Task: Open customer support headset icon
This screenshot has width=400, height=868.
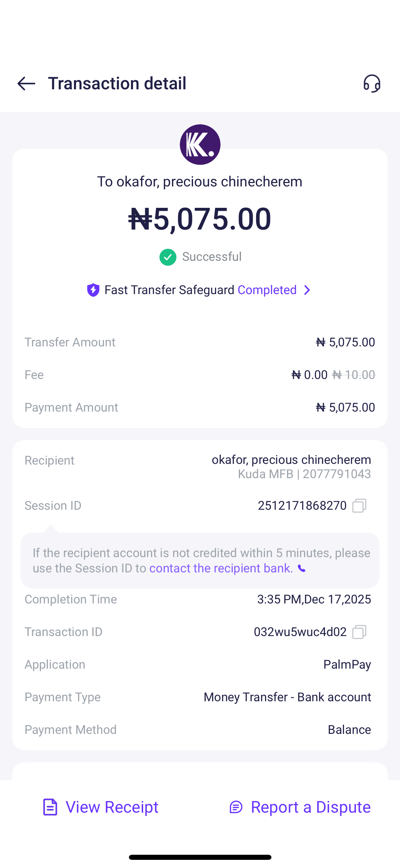Action: pyautogui.click(x=372, y=84)
